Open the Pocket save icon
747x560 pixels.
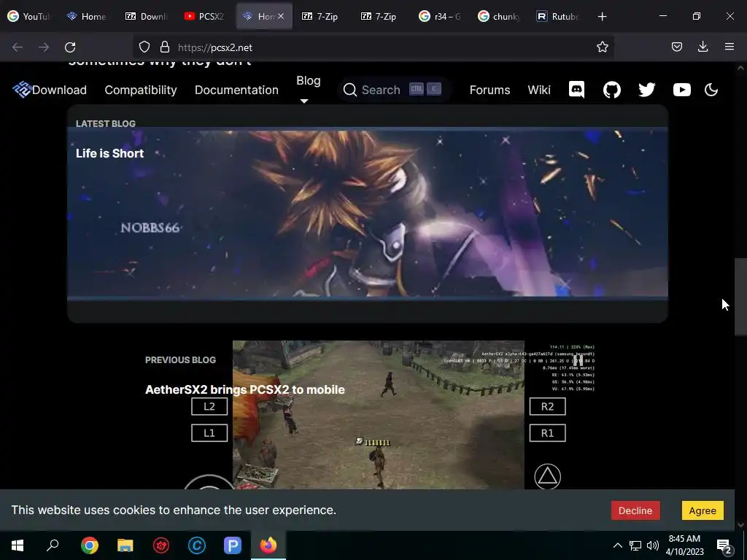pos(676,47)
